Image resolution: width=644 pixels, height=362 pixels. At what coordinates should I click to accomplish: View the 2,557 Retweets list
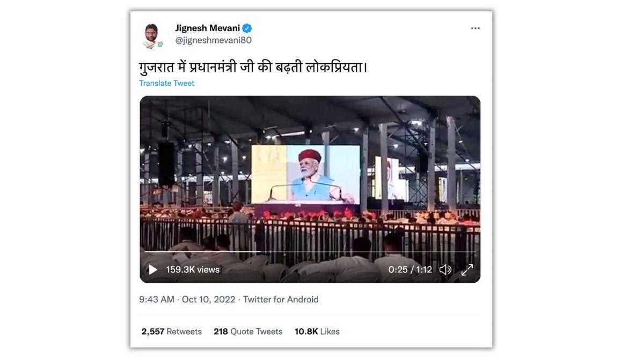[x=172, y=331]
